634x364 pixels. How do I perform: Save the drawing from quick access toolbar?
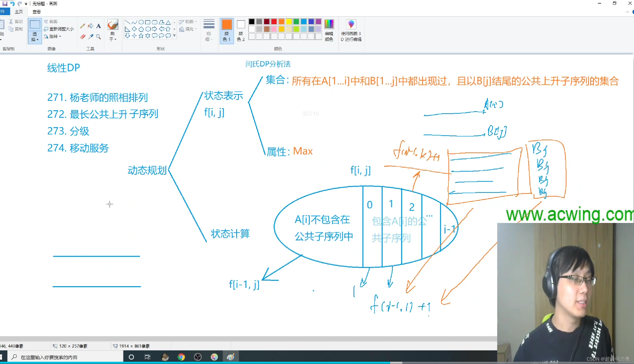point(5,4)
